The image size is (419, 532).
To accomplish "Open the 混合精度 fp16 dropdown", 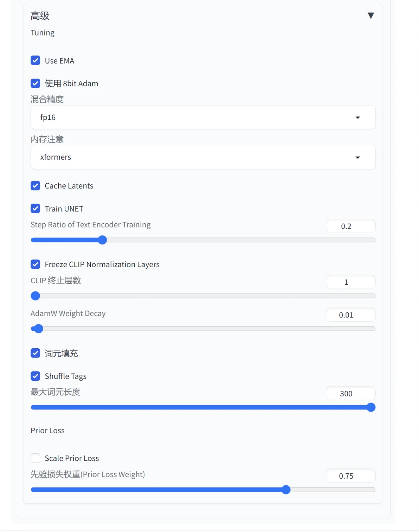I will tap(203, 117).
